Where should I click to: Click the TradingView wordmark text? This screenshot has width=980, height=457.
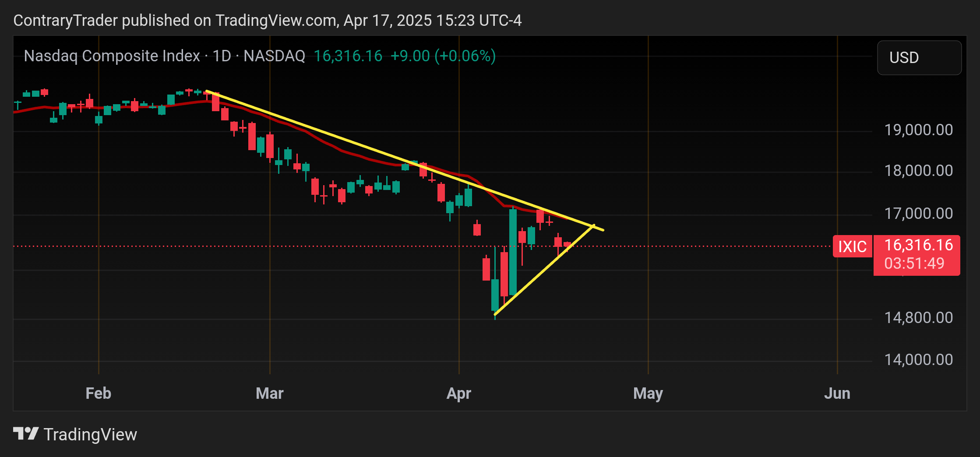coord(91,434)
